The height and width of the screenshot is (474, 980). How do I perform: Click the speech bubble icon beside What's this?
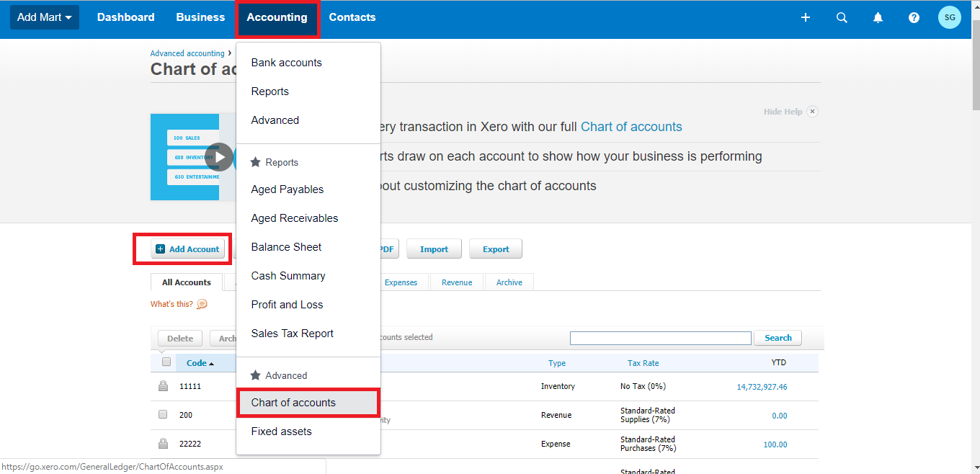pos(202,304)
